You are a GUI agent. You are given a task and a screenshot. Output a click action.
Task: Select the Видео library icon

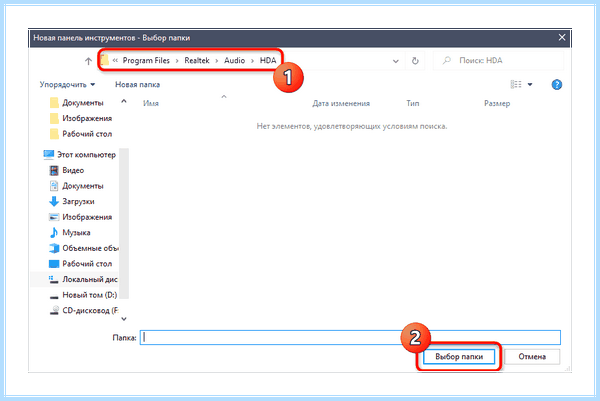coord(54,170)
